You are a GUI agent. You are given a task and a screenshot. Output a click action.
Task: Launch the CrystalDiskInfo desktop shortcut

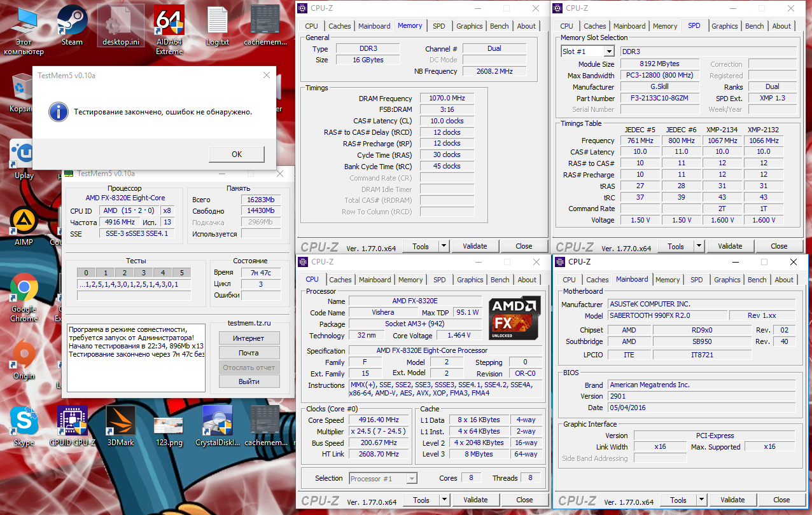click(x=218, y=426)
